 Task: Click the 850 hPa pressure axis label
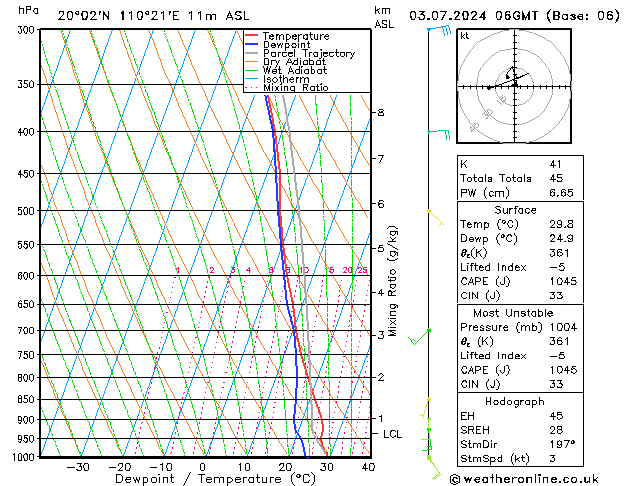point(26,400)
